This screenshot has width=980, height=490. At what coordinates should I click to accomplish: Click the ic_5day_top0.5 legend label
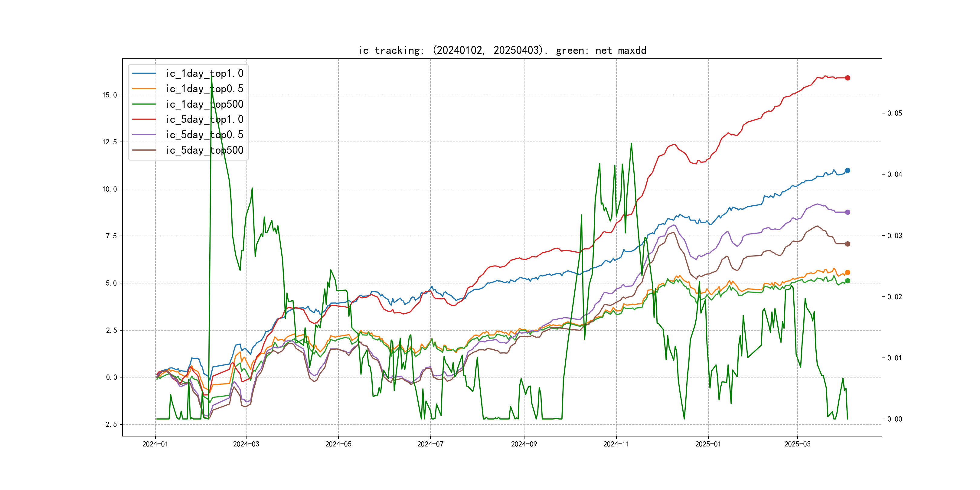tap(204, 135)
